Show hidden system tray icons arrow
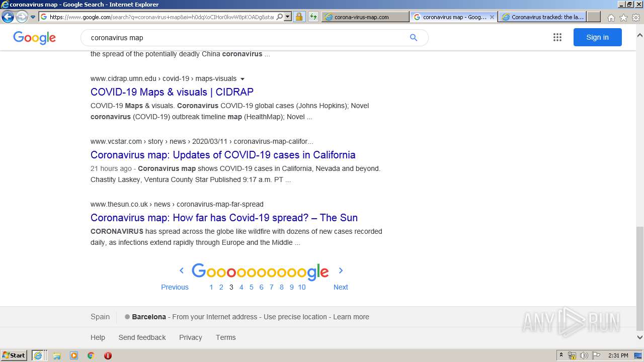The width and height of the screenshot is (644, 362). pos(561,355)
